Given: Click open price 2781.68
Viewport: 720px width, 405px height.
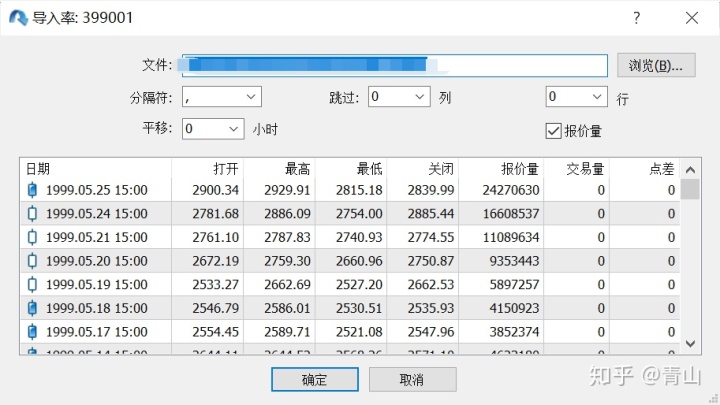Looking at the screenshot, I should 215,214.
